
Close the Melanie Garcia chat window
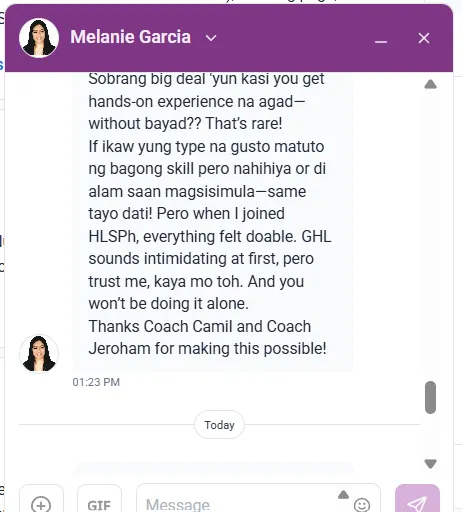[424, 38]
